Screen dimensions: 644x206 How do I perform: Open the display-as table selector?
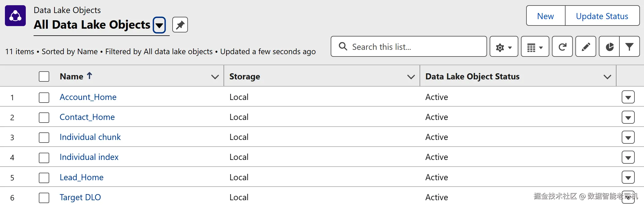click(535, 46)
